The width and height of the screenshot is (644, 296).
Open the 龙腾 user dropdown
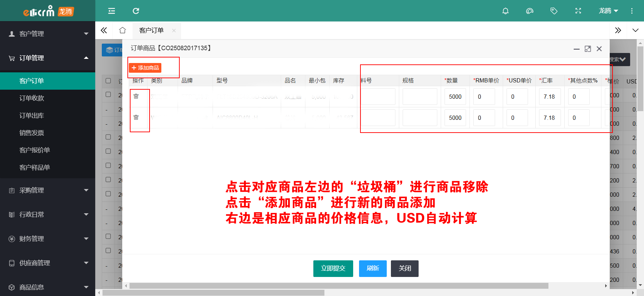[x=608, y=11]
